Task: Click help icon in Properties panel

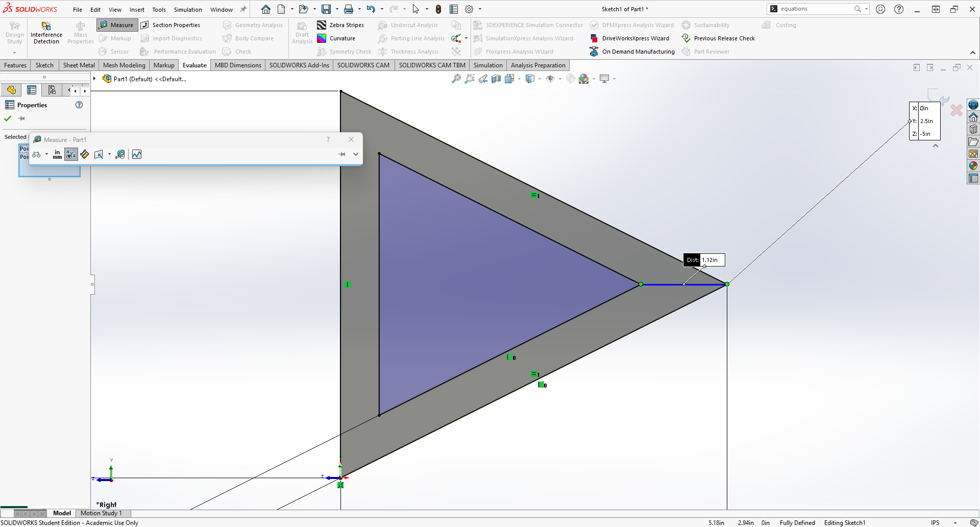Action: (79, 105)
